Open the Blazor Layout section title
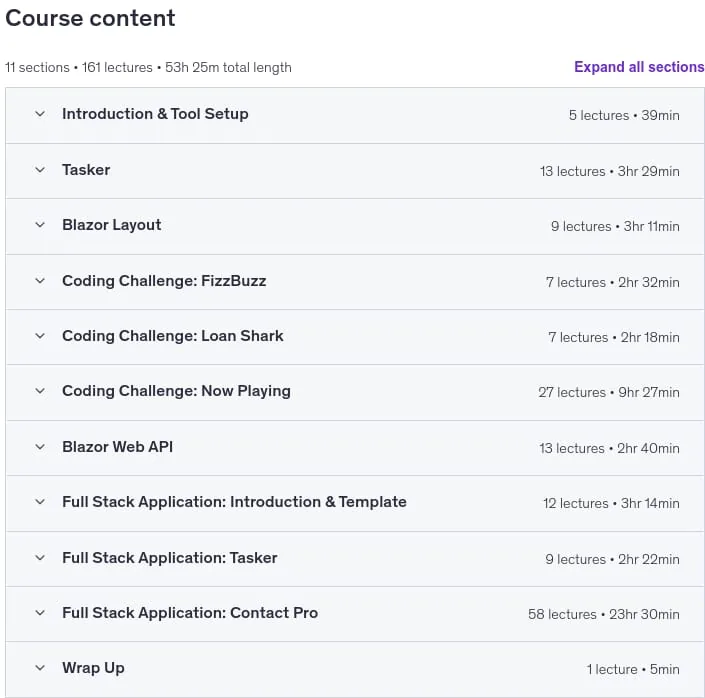Screen dimensions: 705x698 (x=112, y=225)
